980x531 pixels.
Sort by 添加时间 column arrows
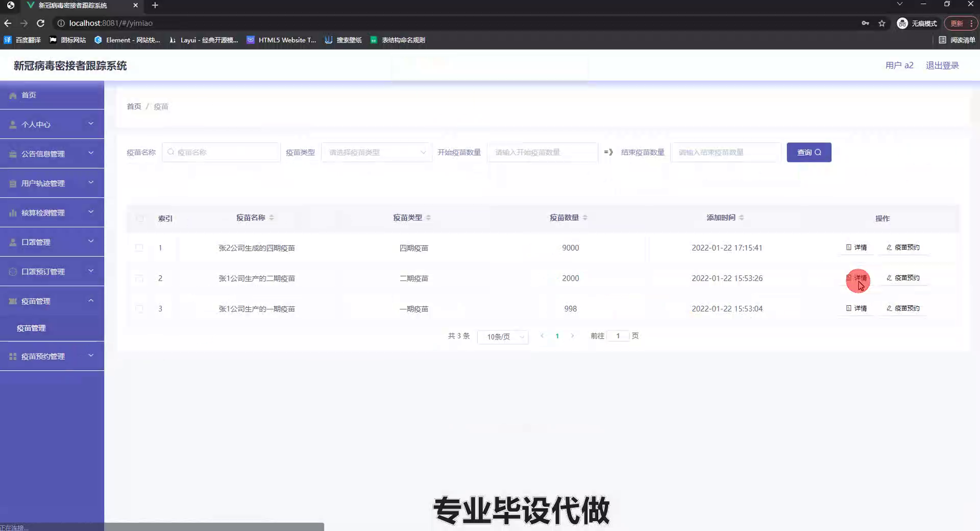(741, 218)
